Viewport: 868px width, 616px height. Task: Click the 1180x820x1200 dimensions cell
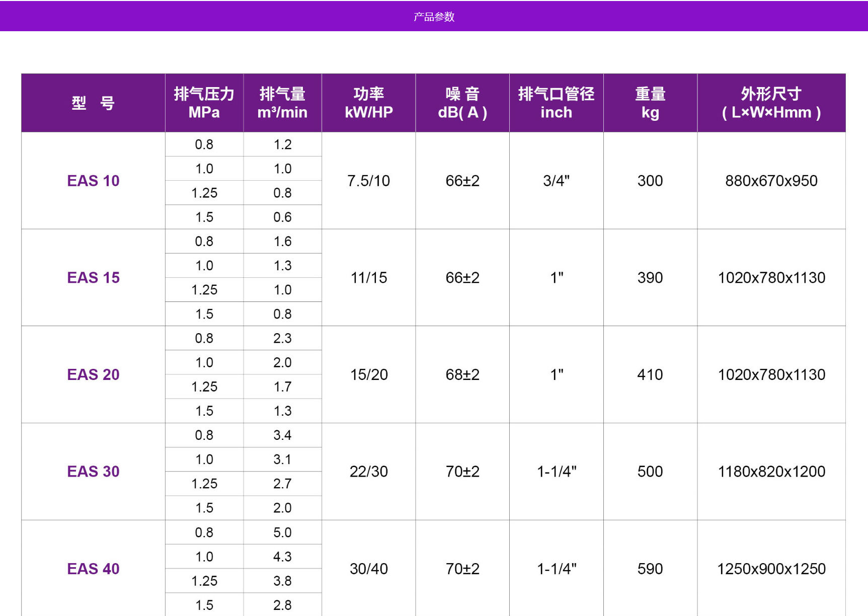771,471
